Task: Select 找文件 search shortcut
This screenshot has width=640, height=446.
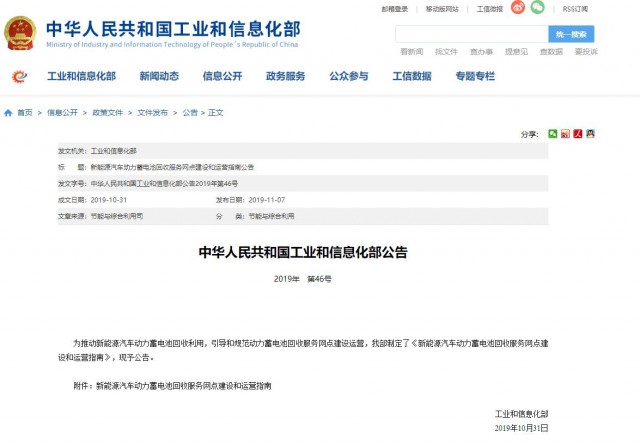Action: click(x=447, y=52)
